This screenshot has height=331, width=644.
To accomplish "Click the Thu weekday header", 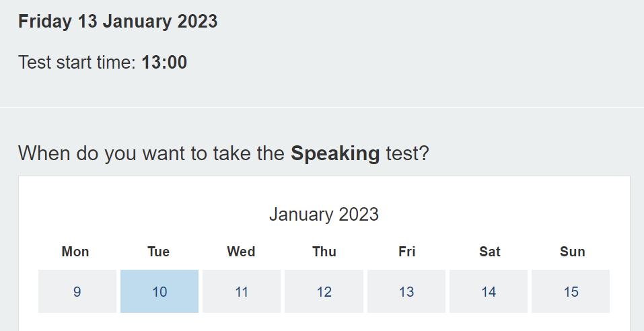I will point(324,252).
